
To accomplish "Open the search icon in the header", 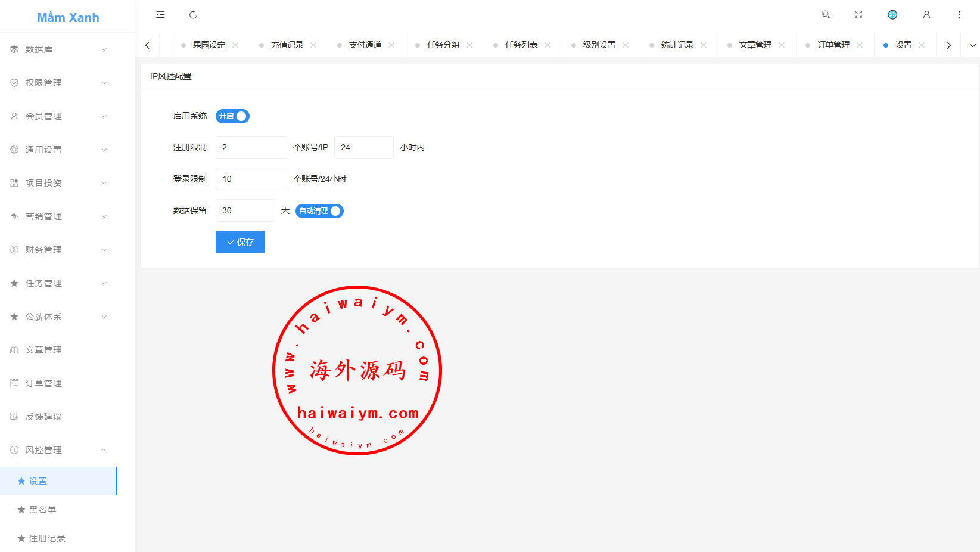I will coord(826,14).
